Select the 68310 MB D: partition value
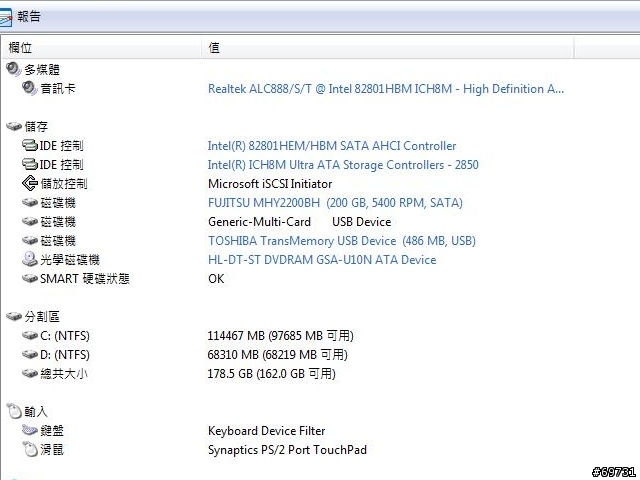Viewport: 640px width, 480px height. pyautogui.click(x=278, y=354)
